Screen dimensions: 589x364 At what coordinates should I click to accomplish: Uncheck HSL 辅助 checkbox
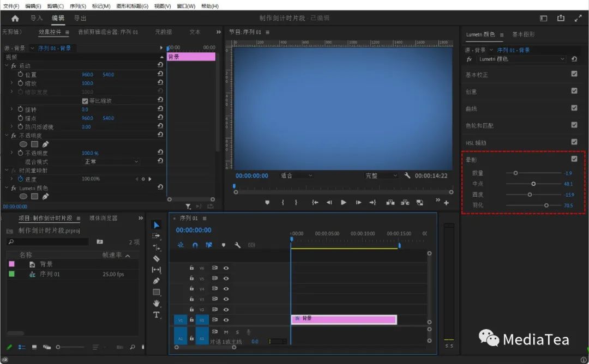pos(574,142)
